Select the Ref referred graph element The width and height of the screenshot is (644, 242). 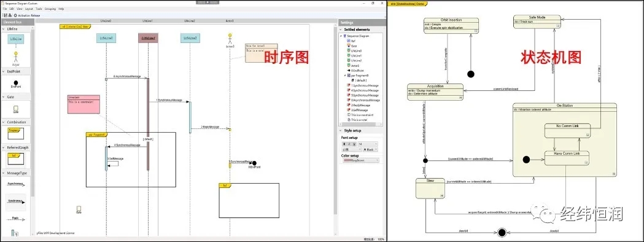coord(15,158)
